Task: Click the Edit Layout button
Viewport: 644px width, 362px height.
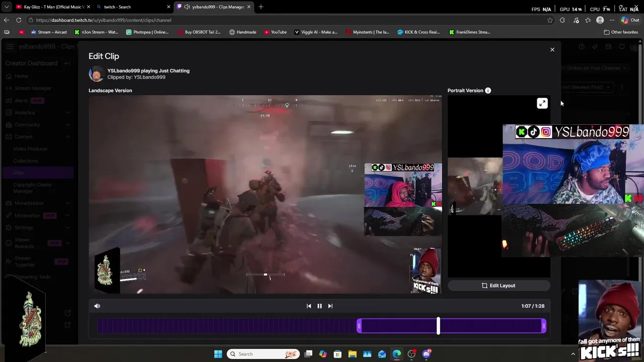Action: point(499,286)
